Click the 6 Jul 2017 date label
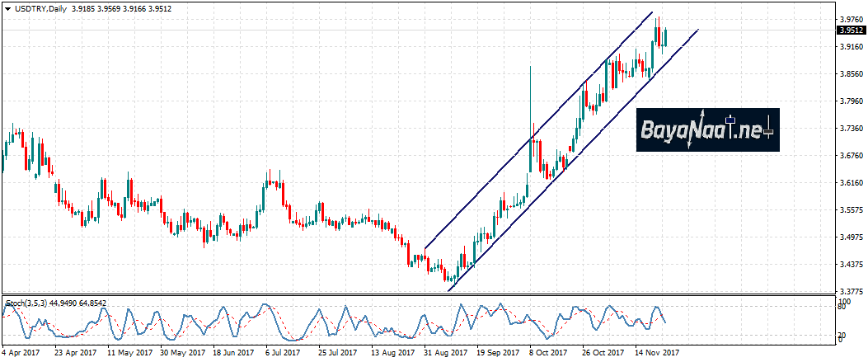The width and height of the screenshot is (868, 362). (x=281, y=351)
